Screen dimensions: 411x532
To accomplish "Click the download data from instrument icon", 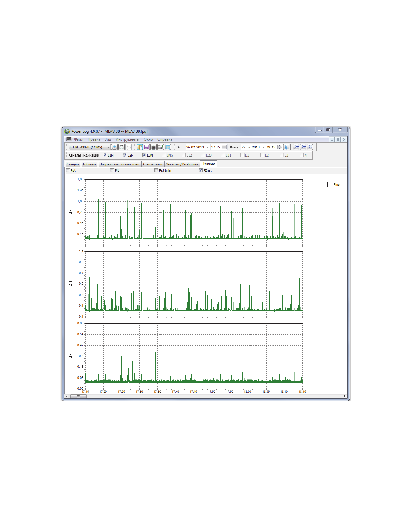I will click(115, 147).
